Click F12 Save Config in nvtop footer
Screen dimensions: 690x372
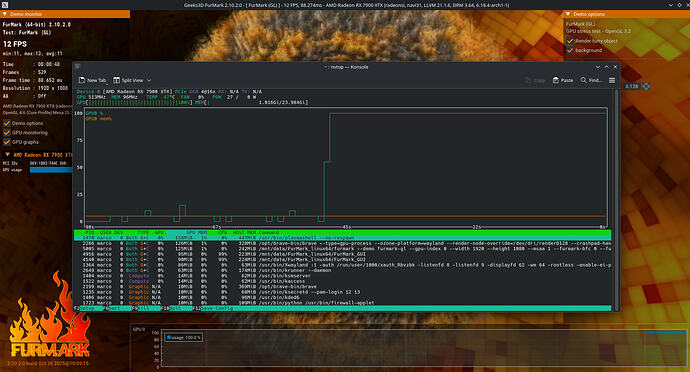click(x=213, y=308)
